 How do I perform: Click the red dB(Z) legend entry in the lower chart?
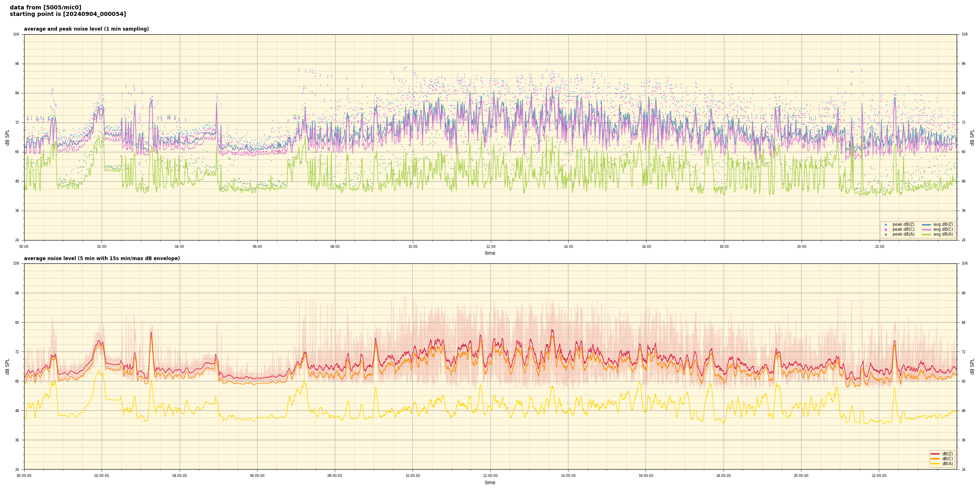(935, 454)
